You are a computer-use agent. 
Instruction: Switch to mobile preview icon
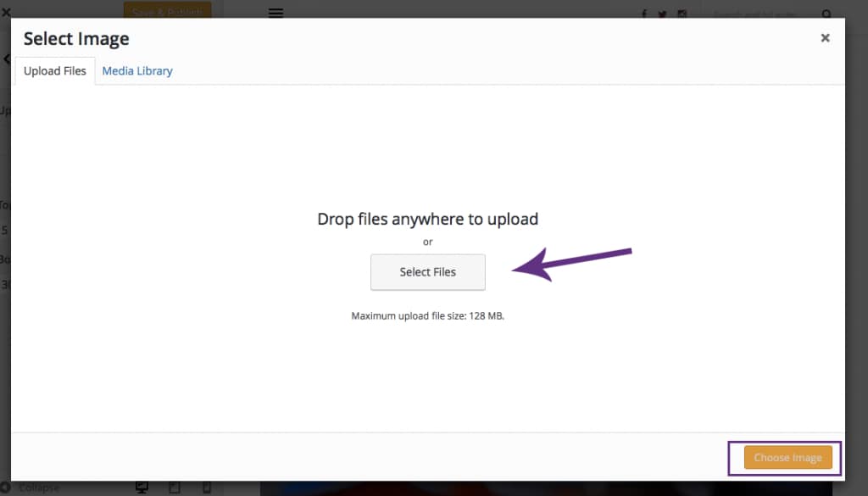click(x=206, y=488)
